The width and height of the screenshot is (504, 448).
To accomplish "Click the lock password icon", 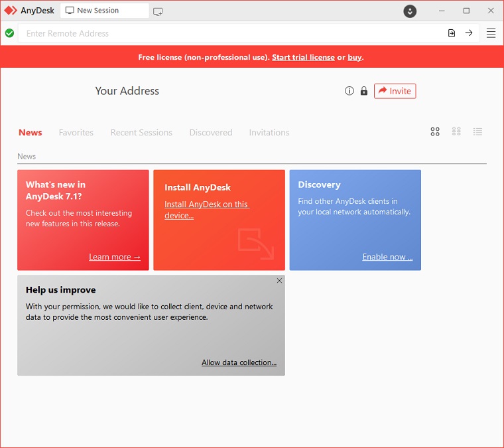I will point(364,91).
